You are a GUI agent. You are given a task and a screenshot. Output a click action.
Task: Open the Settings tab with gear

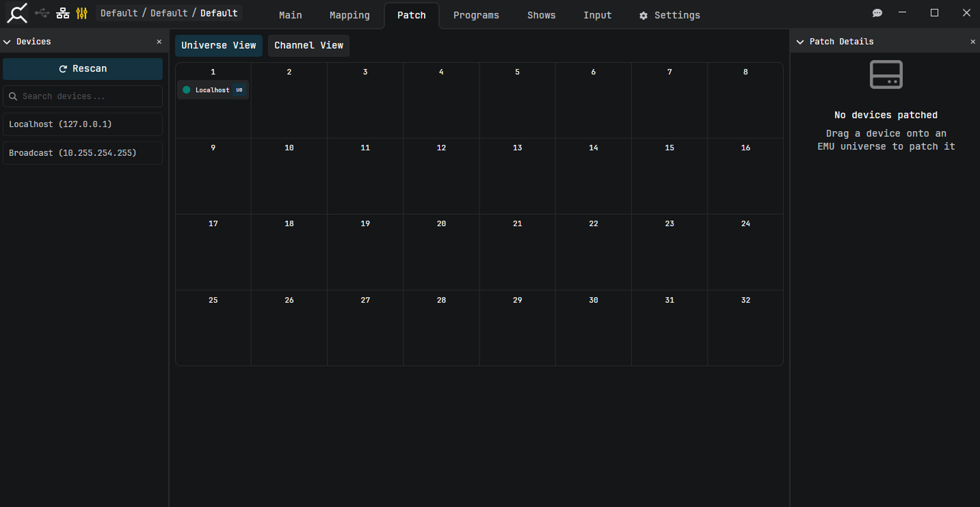point(670,15)
